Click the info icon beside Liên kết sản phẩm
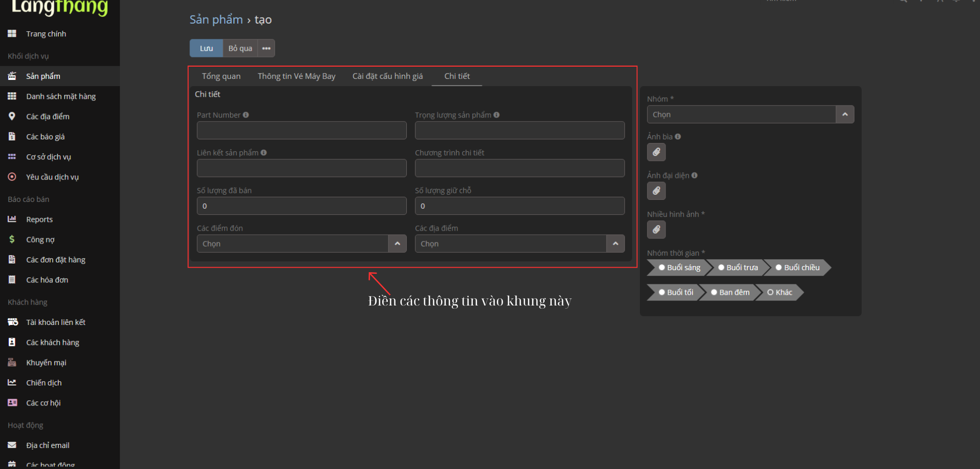The width and height of the screenshot is (980, 469). 264,153
